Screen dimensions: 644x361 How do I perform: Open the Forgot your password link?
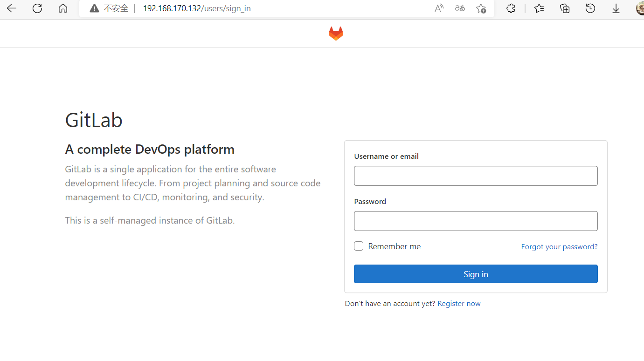tap(559, 247)
